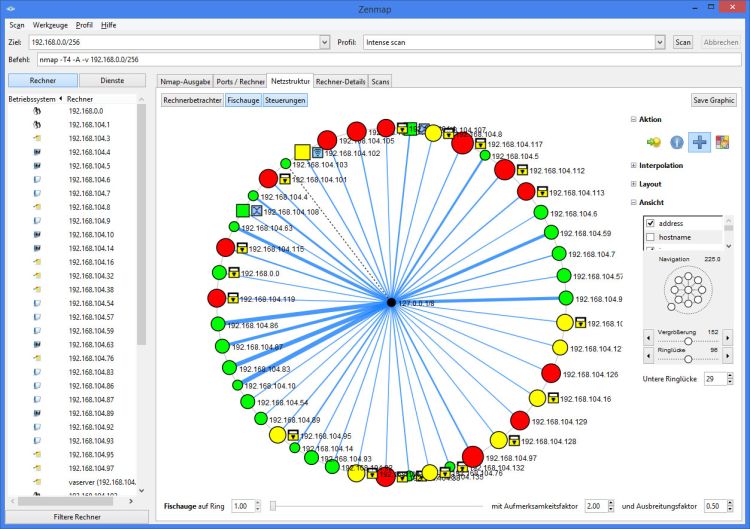Viewport: 750px width, 529px height.
Task: Open the Ziel target dropdown
Action: click(324, 42)
